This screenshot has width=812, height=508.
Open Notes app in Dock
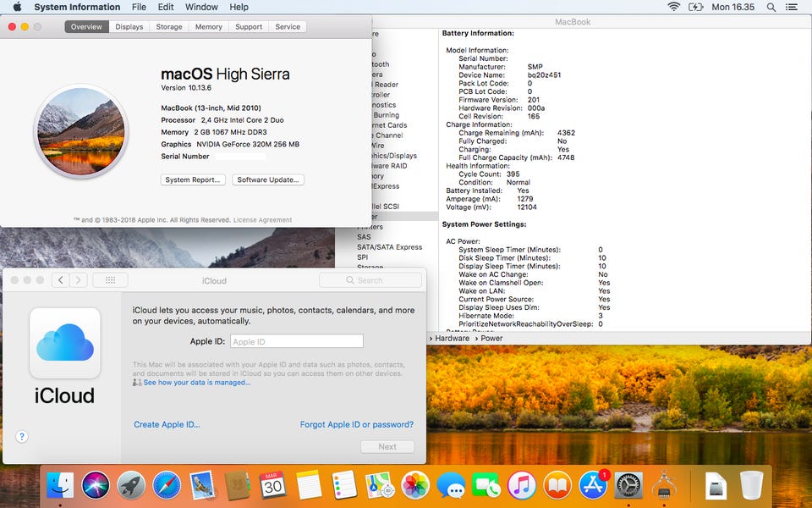[310, 486]
